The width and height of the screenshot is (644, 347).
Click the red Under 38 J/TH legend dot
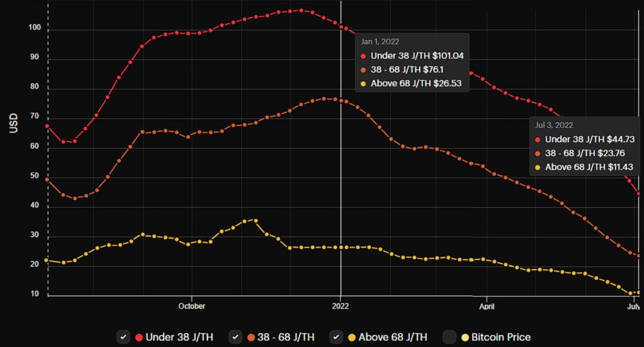tap(139, 337)
